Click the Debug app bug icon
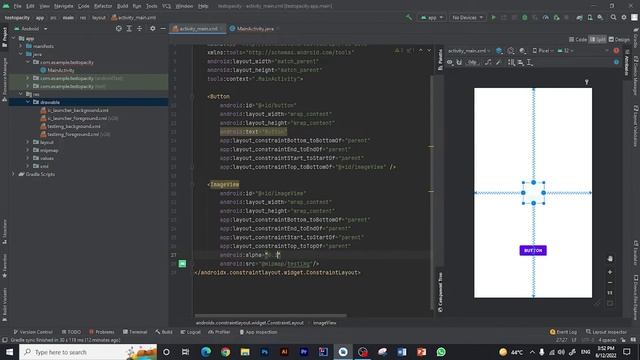The width and height of the screenshot is (640, 360). coord(524,18)
